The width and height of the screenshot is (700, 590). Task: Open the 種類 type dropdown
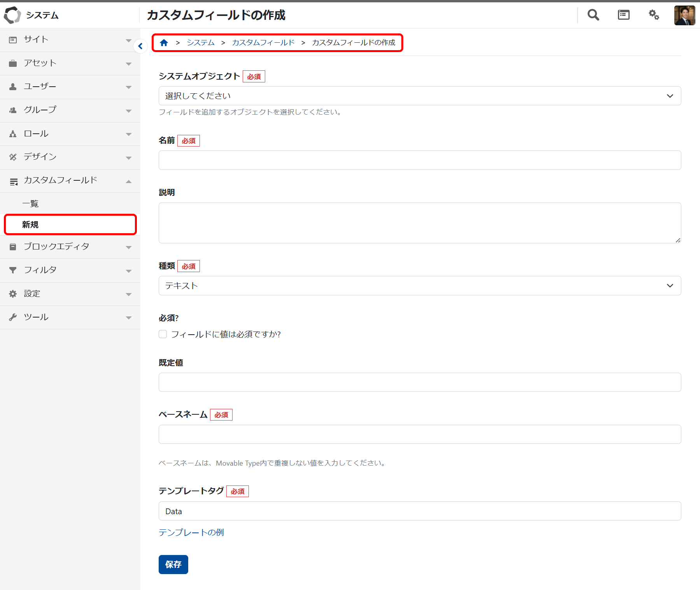pyautogui.click(x=419, y=286)
